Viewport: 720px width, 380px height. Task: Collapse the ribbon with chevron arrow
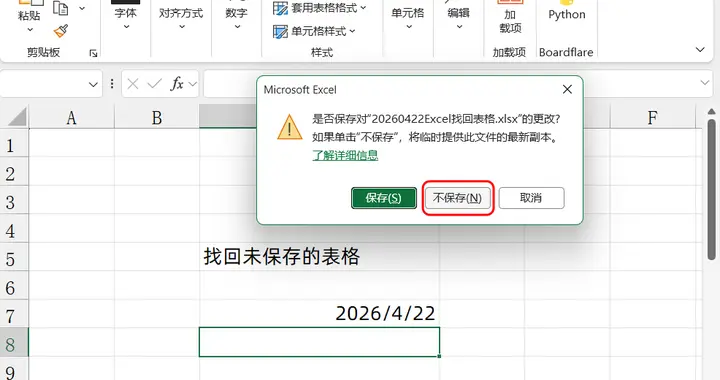tap(700, 50)
